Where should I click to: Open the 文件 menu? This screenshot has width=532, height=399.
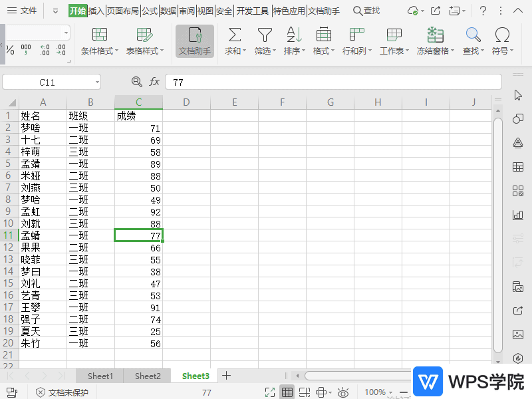pos(22,11)
